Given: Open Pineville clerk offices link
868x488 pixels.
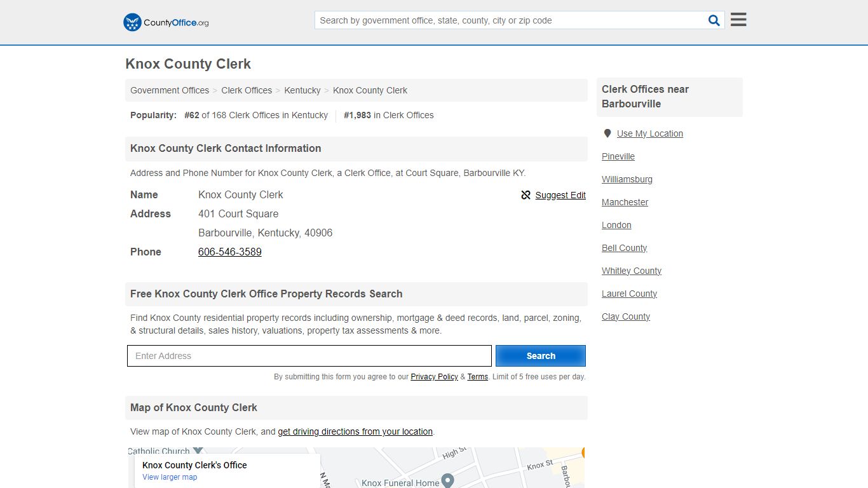Looking at the screenshot, I should 618,156.
